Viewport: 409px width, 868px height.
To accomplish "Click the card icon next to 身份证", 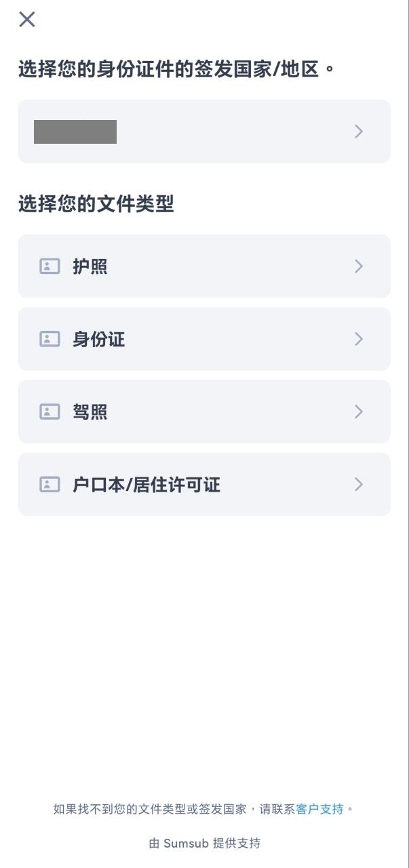I will (x=50, y=339).
